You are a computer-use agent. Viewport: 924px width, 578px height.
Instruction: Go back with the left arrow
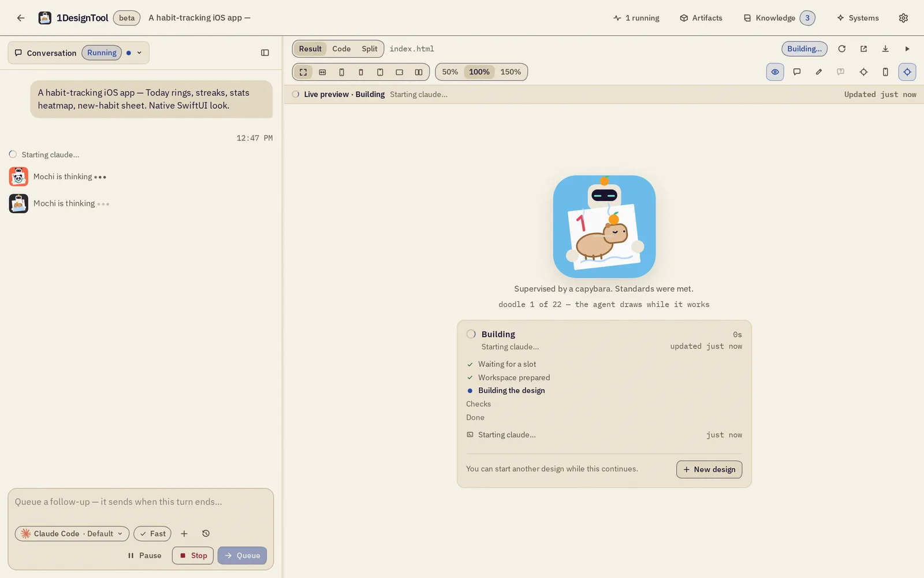point(21,18)
